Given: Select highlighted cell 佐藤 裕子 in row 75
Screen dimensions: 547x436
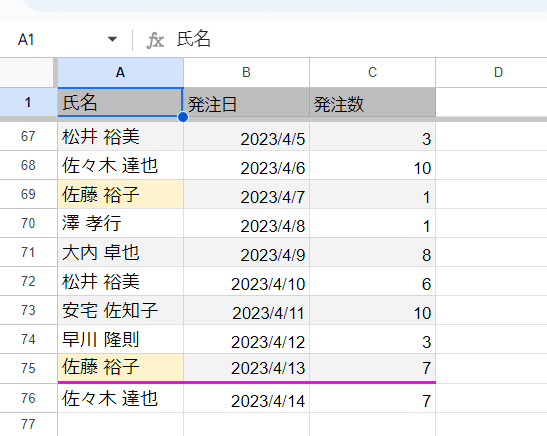Looking at the screenshot, I should pyautogui.click(x=120, y=368).
